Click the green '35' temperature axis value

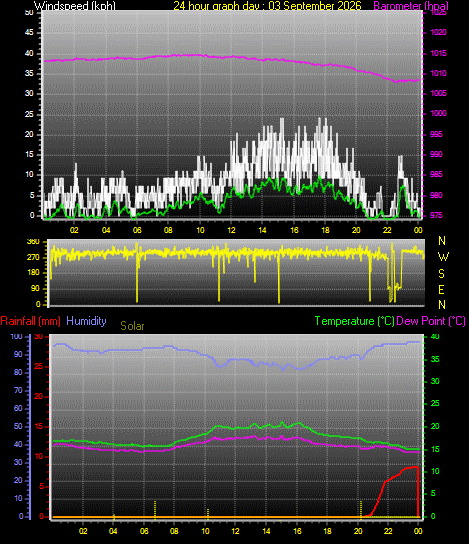point(435,359)
